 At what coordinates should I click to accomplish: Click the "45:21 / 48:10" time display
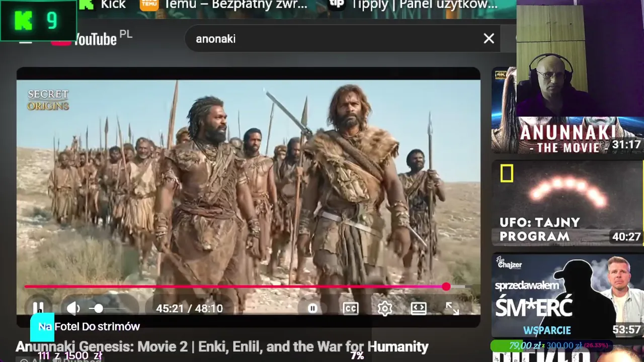(189, 308)
